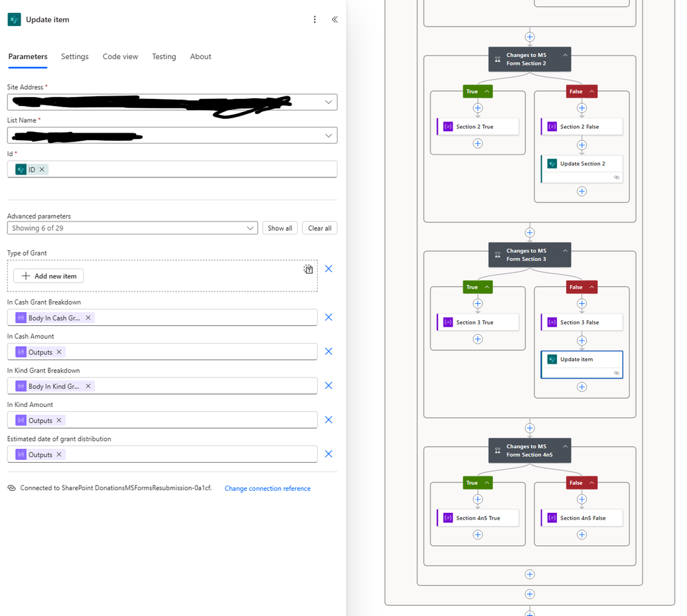This screenshot has width=687, height=616.
Task: Delete the Estimated date of grant distribution parameter
Action: coord(329,454)
